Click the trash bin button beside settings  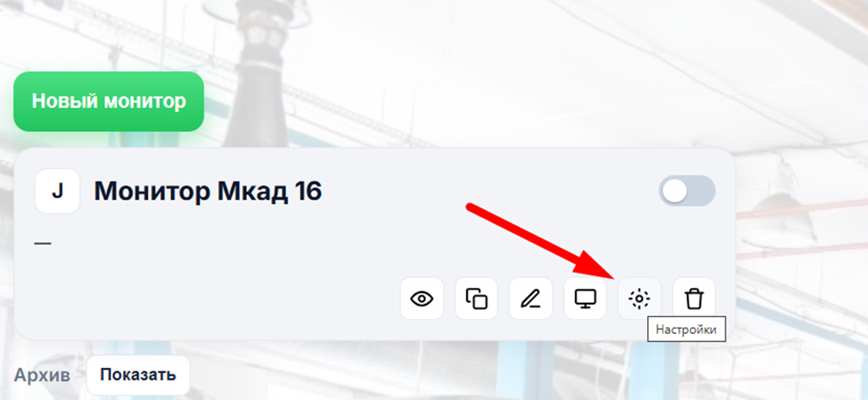693,298
